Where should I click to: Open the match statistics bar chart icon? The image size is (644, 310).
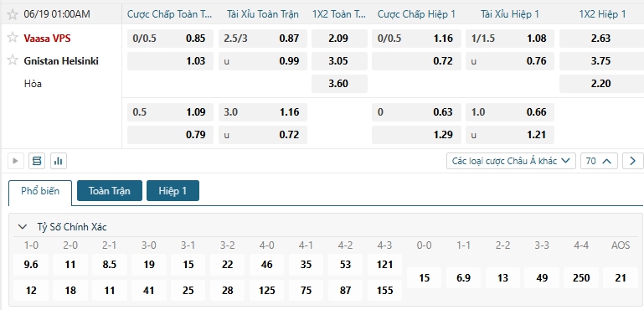[x=59, y=161]
